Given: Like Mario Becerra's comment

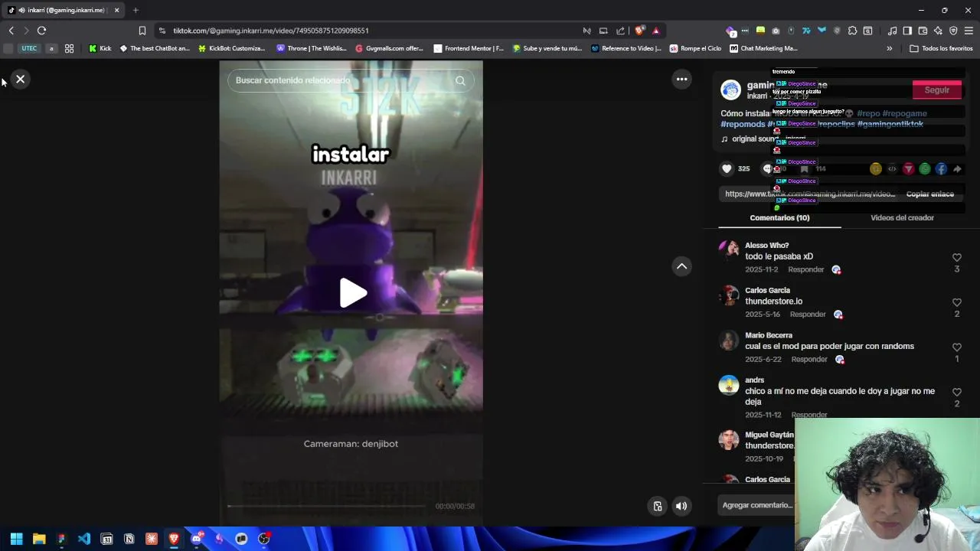Looking at the screenshot, I should (956, 347).
